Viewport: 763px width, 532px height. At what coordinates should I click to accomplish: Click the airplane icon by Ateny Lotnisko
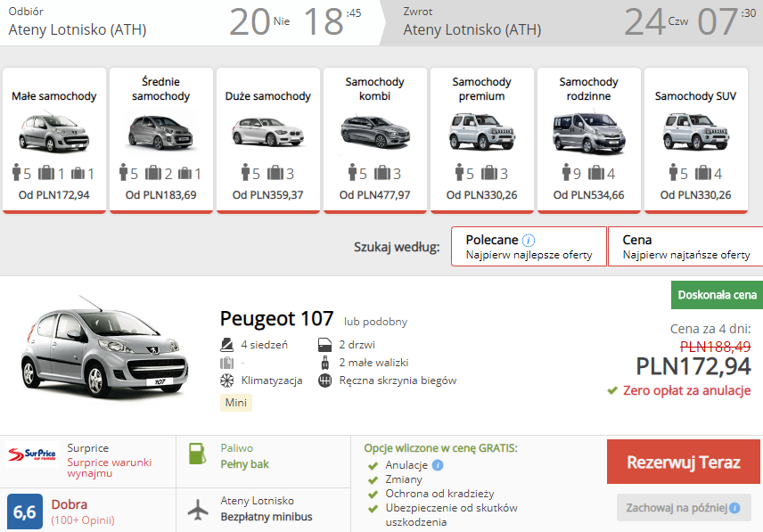click(x=198, y=509)
